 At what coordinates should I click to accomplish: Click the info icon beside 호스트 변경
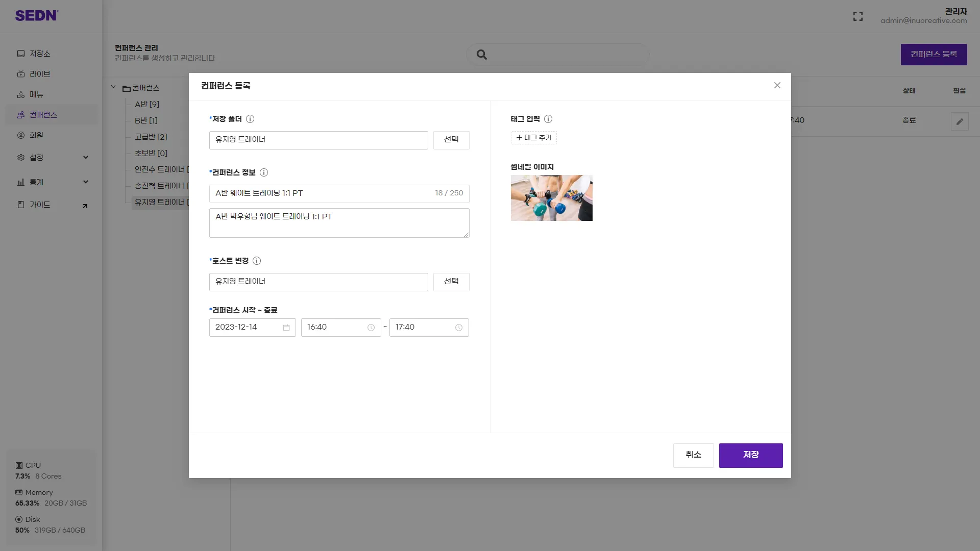coord(257,261)
